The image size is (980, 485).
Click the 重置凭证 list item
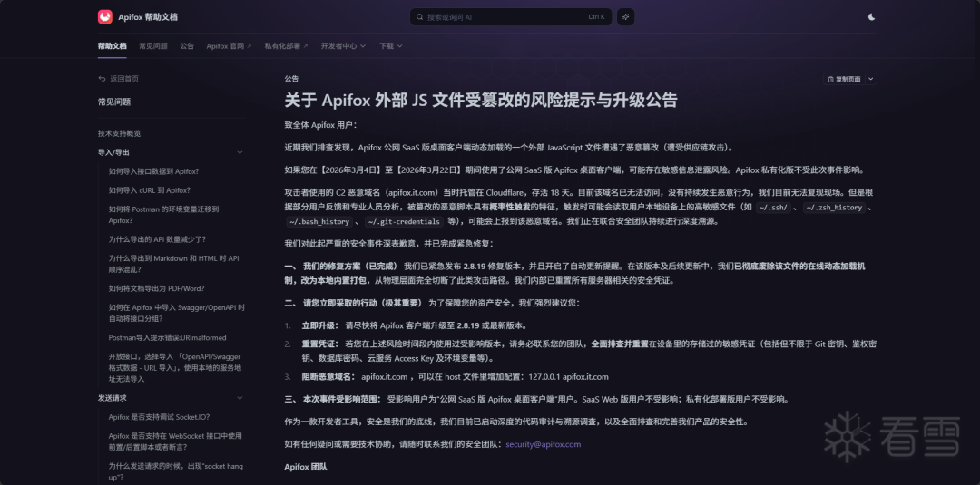589,351
